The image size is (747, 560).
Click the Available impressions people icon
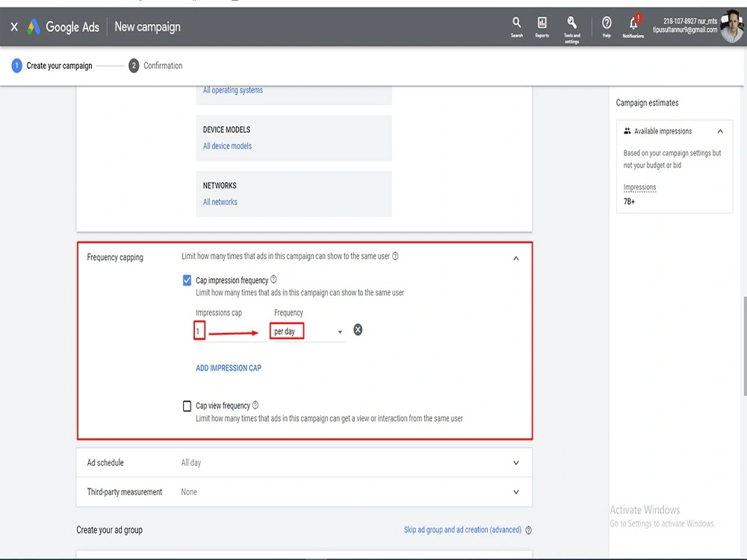click(627, 131)
